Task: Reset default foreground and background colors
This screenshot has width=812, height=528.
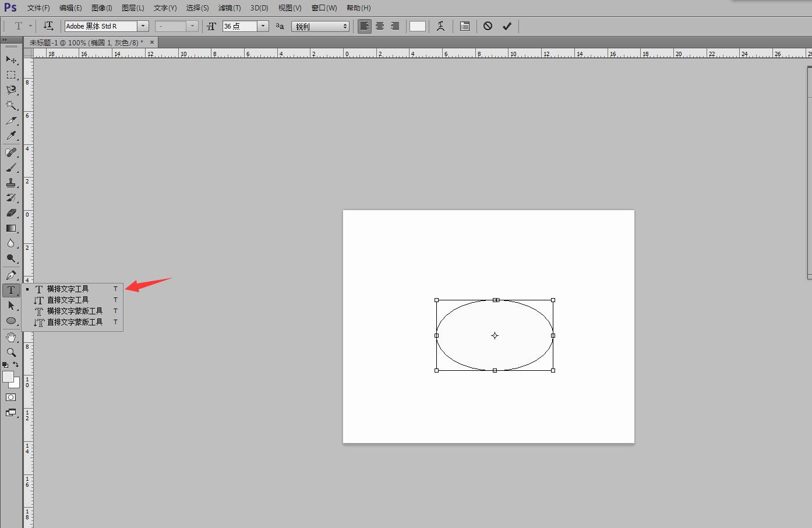Action: click(x=6, y=365)
